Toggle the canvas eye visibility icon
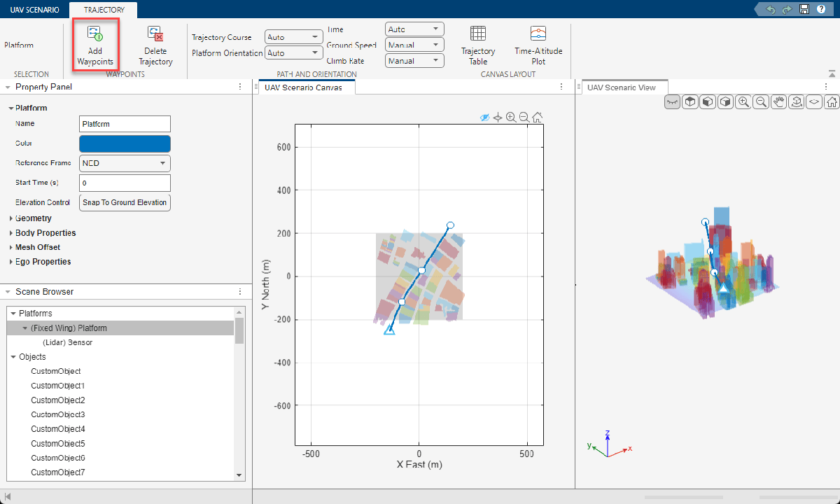 [x=484, y=118]
